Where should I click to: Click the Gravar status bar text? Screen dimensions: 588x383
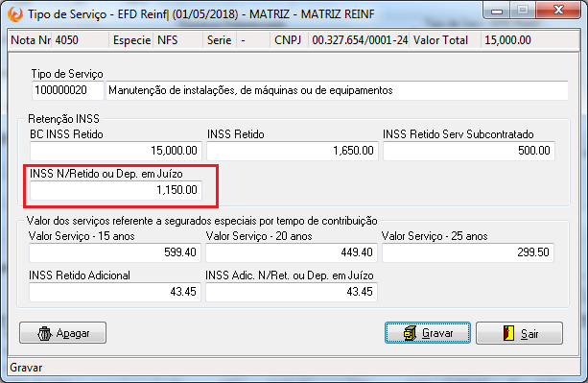(x=26, y=368)
